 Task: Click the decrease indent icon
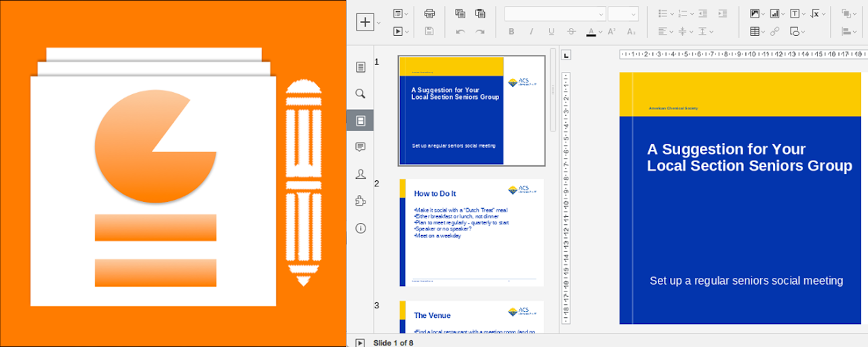click(703, 14)
